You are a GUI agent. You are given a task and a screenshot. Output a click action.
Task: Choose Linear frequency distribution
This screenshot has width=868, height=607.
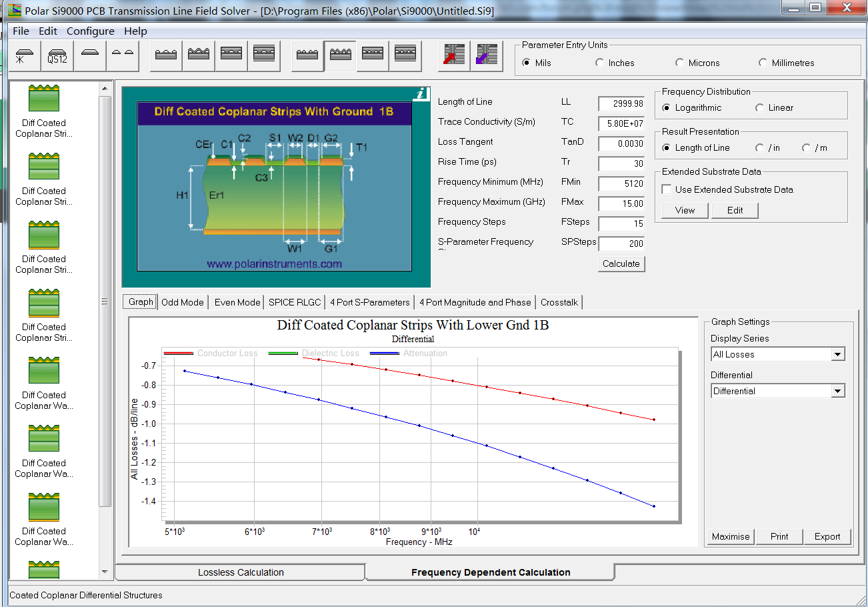pyautogui.click(x=760, y=107)
